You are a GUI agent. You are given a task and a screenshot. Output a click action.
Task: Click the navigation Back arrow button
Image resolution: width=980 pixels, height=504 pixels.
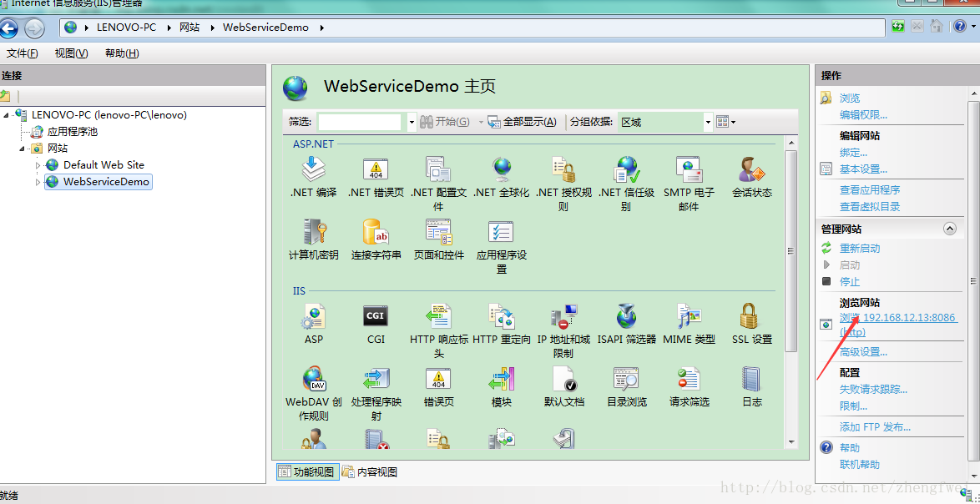[8, 28]
